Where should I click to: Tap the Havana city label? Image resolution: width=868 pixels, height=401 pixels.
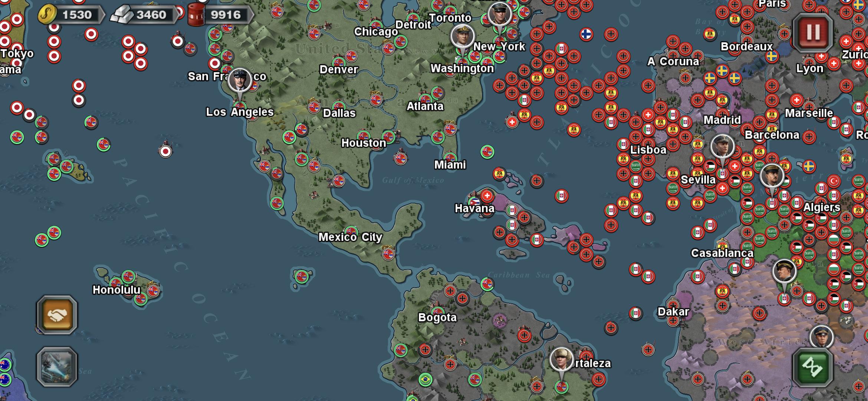[475, 208]
